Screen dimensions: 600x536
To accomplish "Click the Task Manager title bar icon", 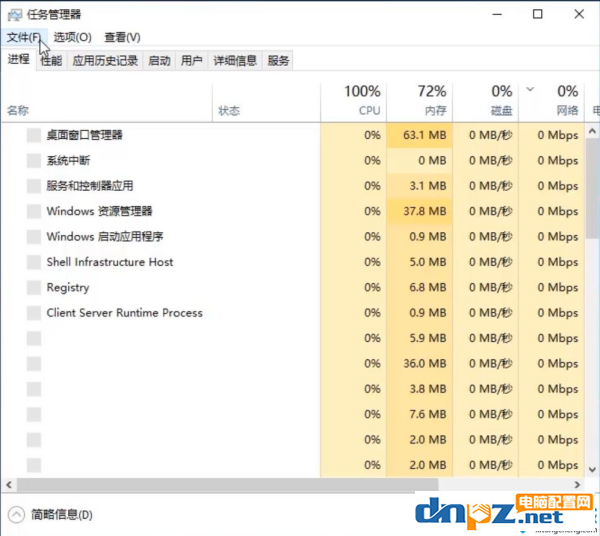I will 15,15.
